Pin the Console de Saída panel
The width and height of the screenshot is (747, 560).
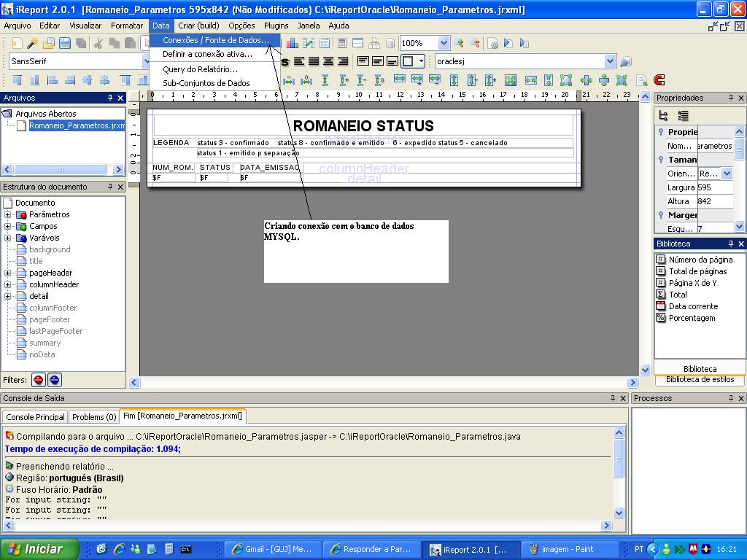(x=613, y=398)
